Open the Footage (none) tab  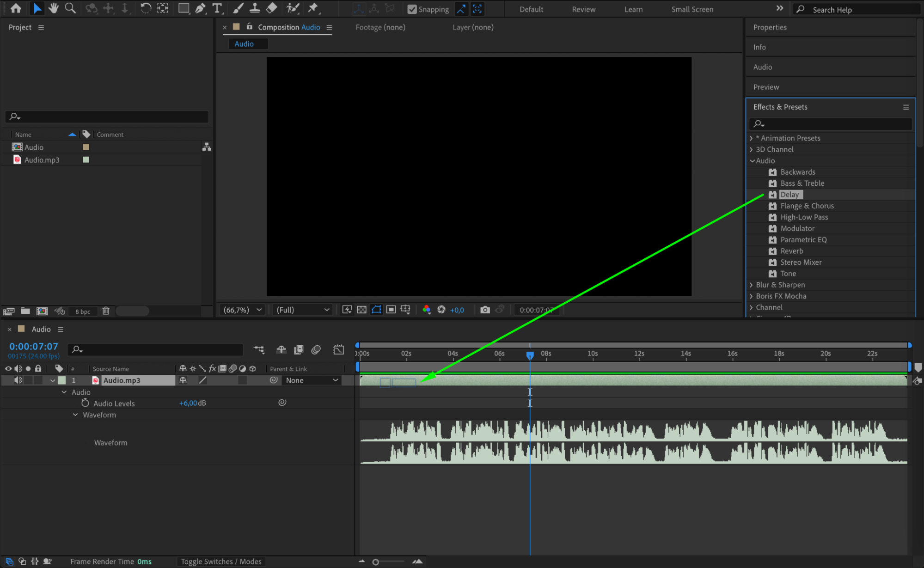380,27
